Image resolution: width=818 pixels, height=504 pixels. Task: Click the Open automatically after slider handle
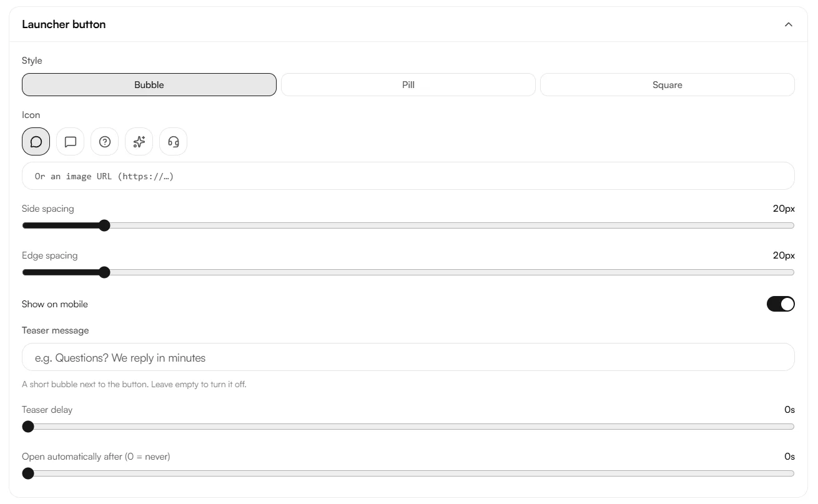(x=28, y=473)
